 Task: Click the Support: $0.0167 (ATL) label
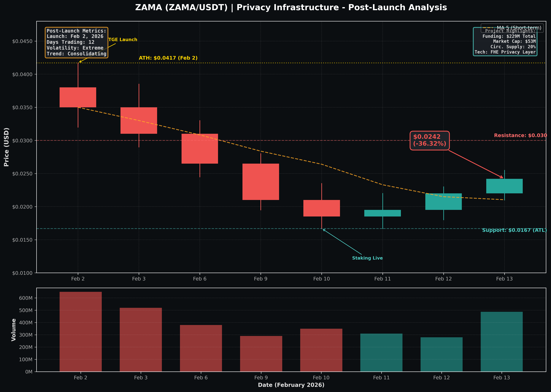pos(514,230)
